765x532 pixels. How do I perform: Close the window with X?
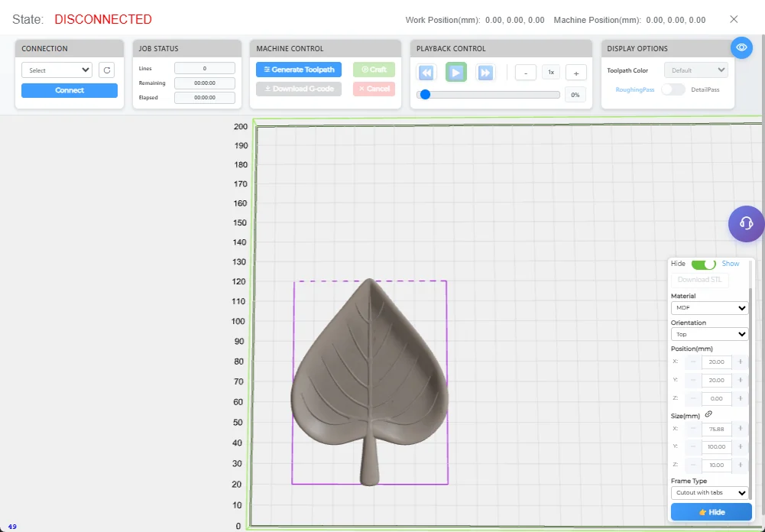(x=734, y=19)
